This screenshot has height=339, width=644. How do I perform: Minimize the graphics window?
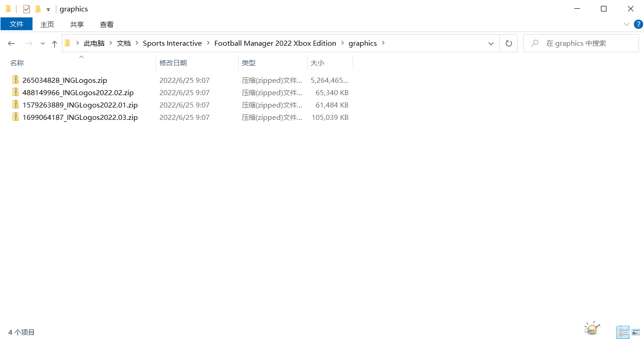577,9
